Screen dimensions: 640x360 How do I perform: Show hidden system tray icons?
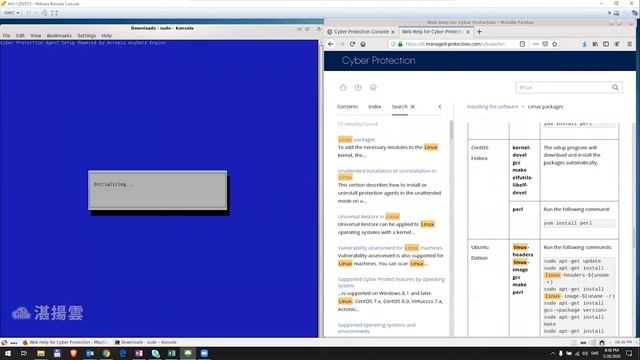pos(553,353)
